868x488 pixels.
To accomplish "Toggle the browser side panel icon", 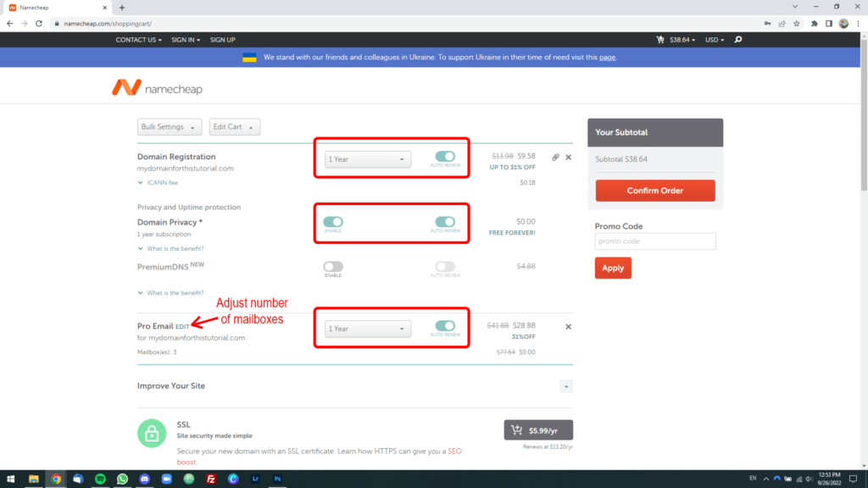I will [x=829, y=23].
